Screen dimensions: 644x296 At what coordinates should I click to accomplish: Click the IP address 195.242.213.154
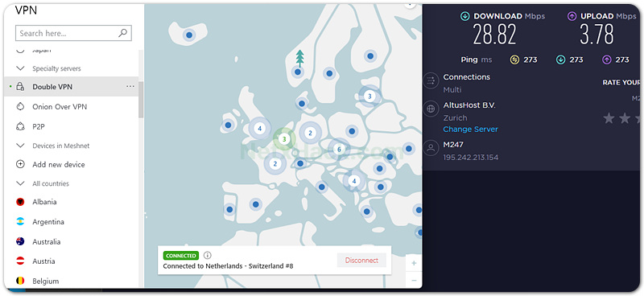(471, 157)
